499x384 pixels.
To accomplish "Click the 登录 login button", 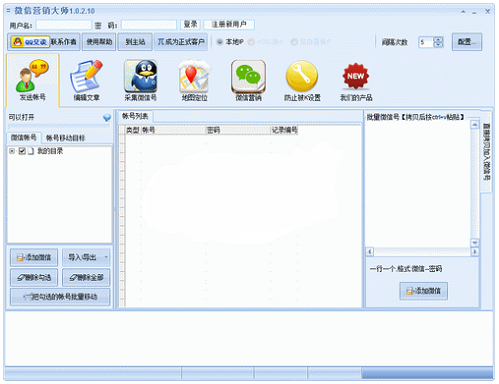I will point(190,24).
